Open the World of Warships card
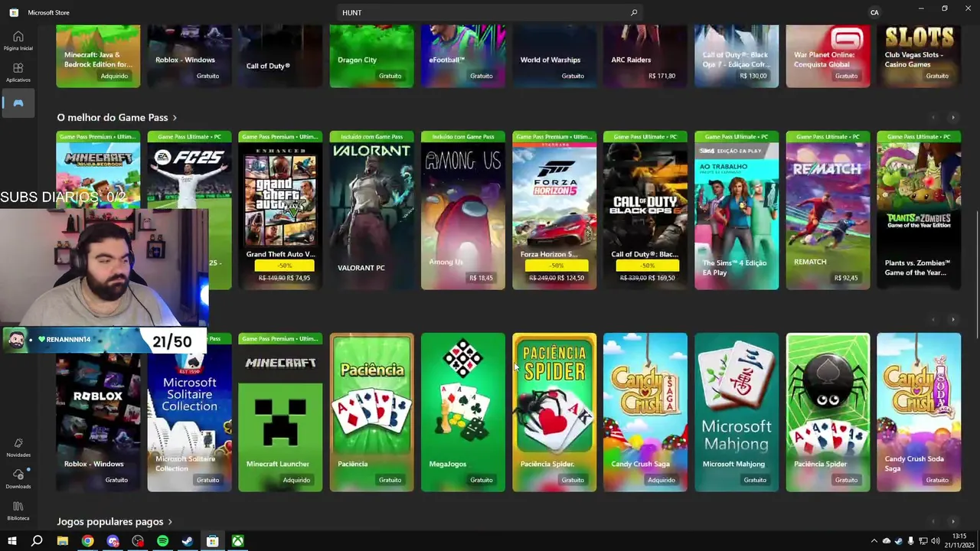 point(554,56)
